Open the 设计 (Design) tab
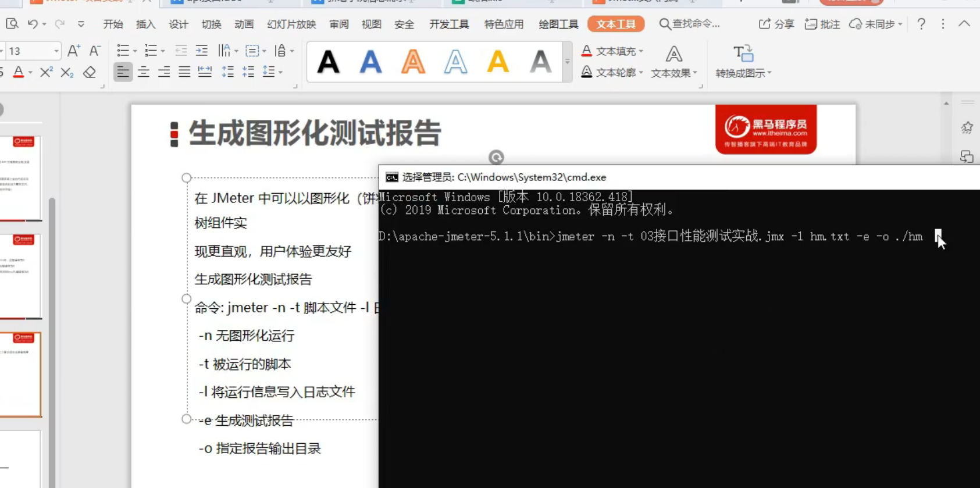The height and width of the screenshot is (488, 980). tap(179, 24)
